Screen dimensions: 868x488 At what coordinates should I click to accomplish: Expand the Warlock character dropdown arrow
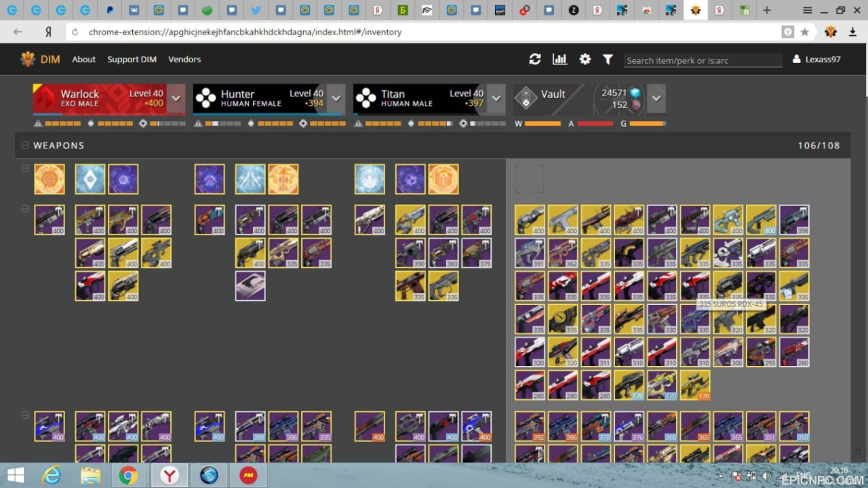click(x=176, y=98)
